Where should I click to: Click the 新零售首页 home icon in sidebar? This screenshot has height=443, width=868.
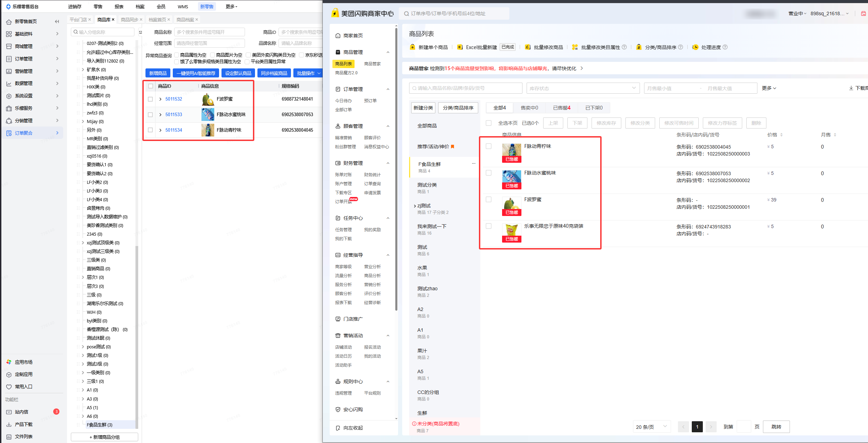pyautogui.click(x=9, y=21)
